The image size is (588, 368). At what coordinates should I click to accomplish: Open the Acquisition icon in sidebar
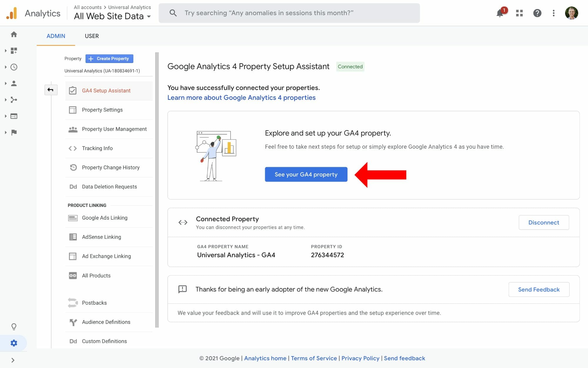14,100
